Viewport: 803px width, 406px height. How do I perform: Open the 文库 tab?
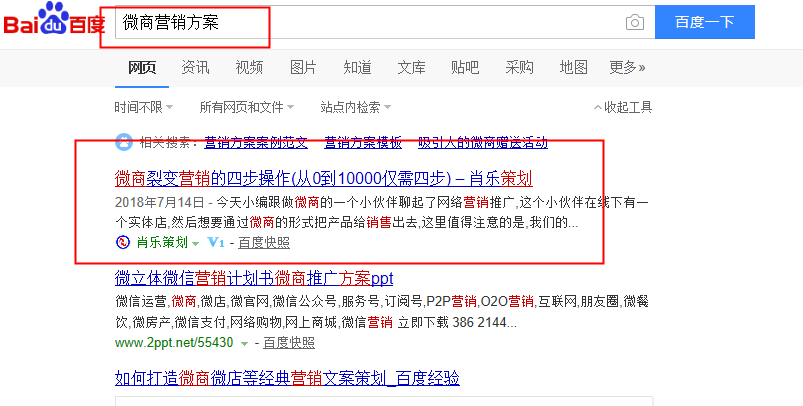(x=411, y=67)
